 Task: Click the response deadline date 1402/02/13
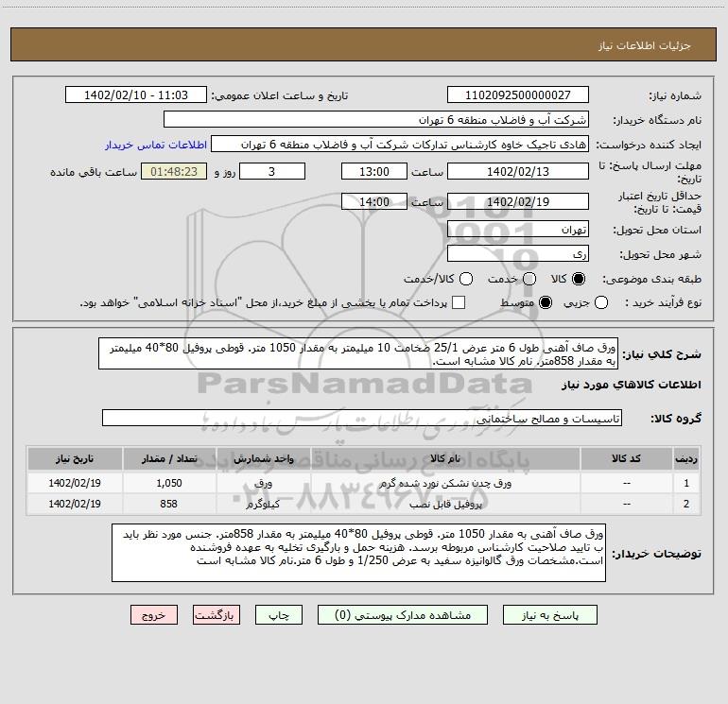[518, 171]
